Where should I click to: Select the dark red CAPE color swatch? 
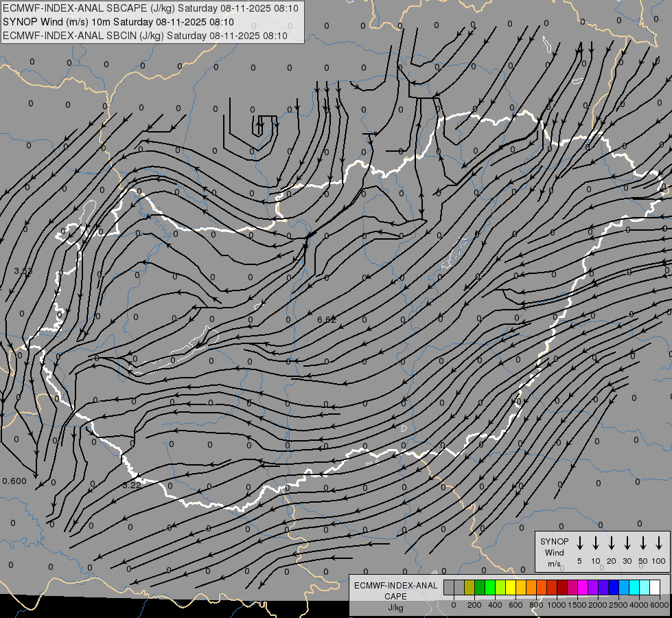[563, 587]
